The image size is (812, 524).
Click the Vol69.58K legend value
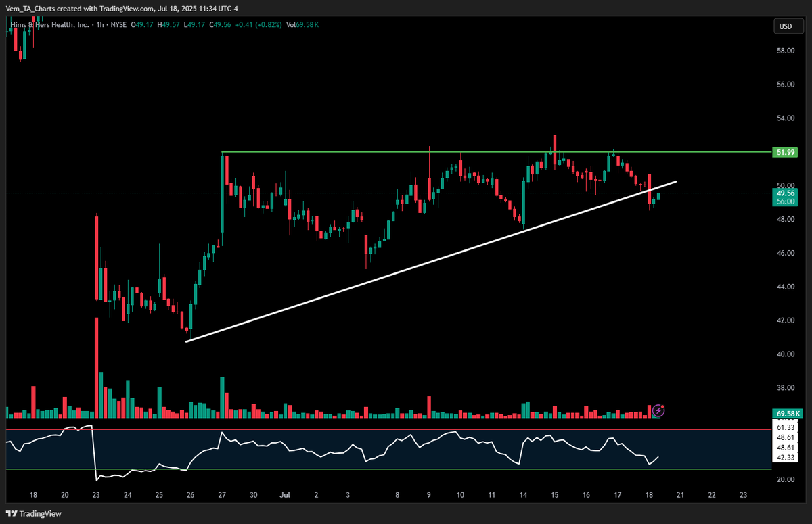pyautogui.click(x=302, y=25)
